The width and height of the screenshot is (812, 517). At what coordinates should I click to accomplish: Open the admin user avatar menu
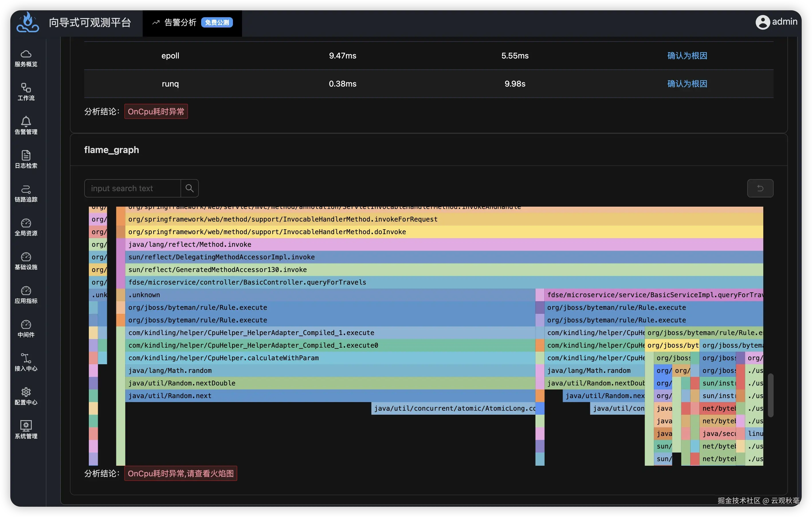[x=762, y=22]
